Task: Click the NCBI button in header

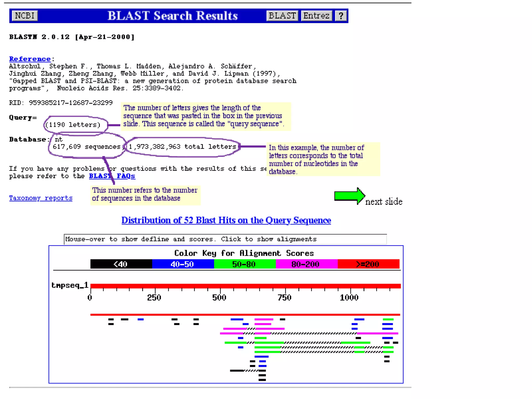Action: click(25, 16)
